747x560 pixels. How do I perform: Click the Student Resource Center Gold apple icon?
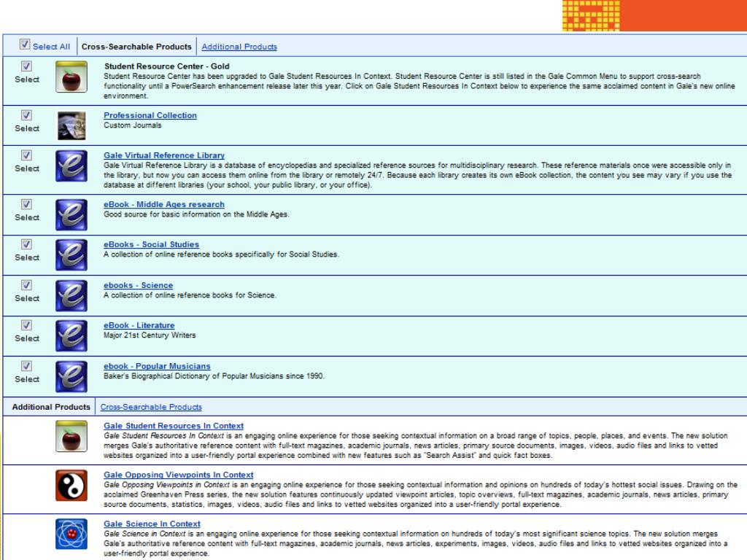[71, 77]
